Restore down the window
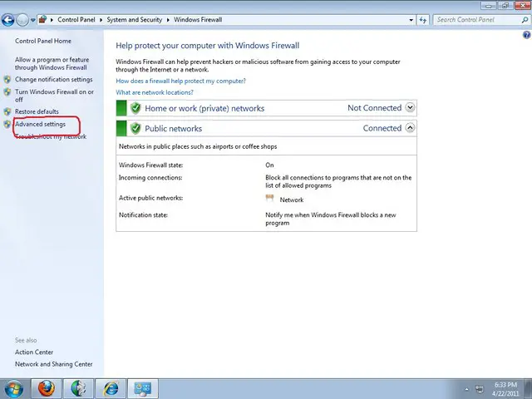This screenshot has width=532, height=399. 505,6
